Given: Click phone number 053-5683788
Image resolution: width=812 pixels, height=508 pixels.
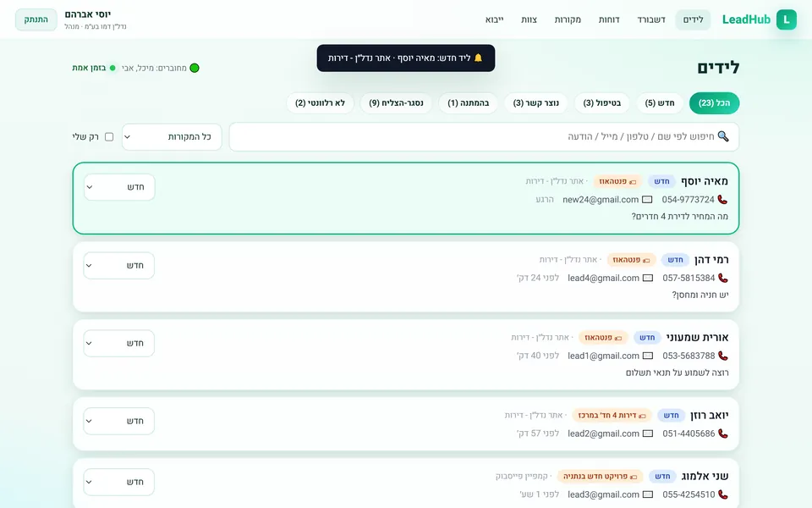Looking at the screenshot, I should [689, 356].
